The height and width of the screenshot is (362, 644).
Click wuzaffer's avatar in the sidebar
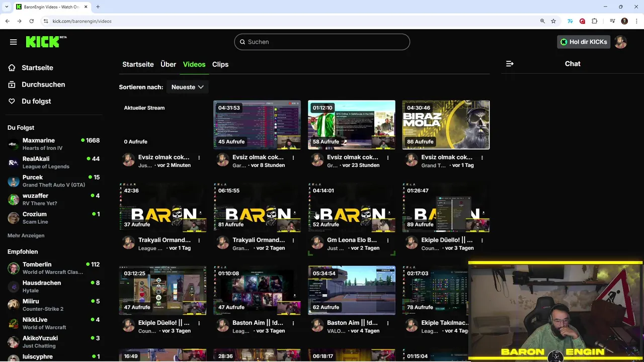coord(14,200)
